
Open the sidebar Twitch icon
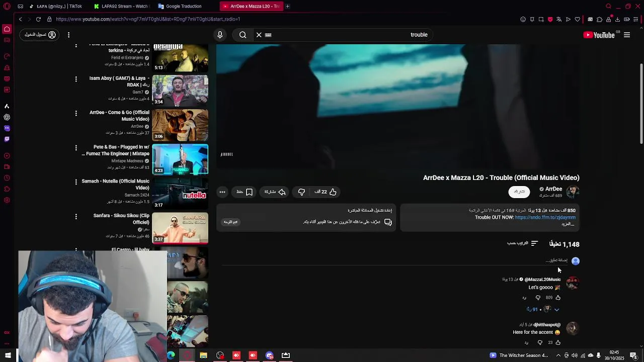(x=7, y=139)
